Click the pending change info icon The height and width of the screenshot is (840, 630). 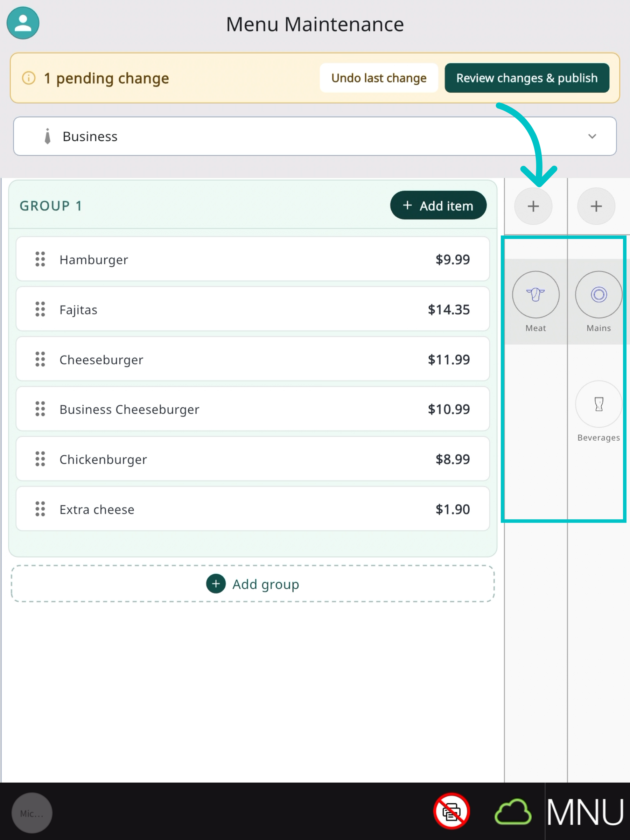pos(28,78)
